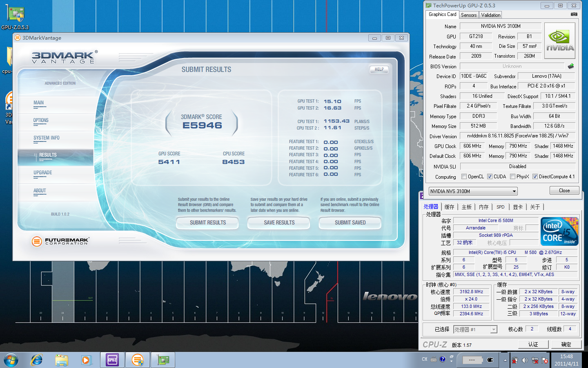This screenshot has height=368, width=588.
Task: Show hidden tray icons arrow
Action: click(505, 360)
